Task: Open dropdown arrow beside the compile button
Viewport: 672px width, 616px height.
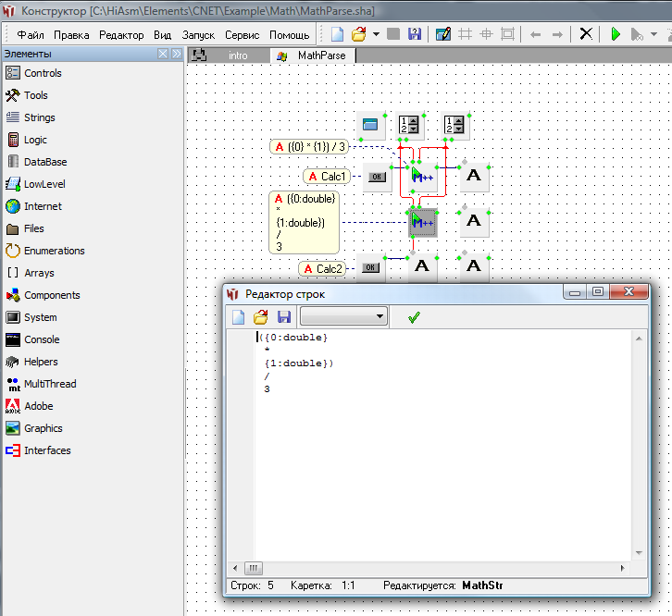Action: tap(653, 34)
